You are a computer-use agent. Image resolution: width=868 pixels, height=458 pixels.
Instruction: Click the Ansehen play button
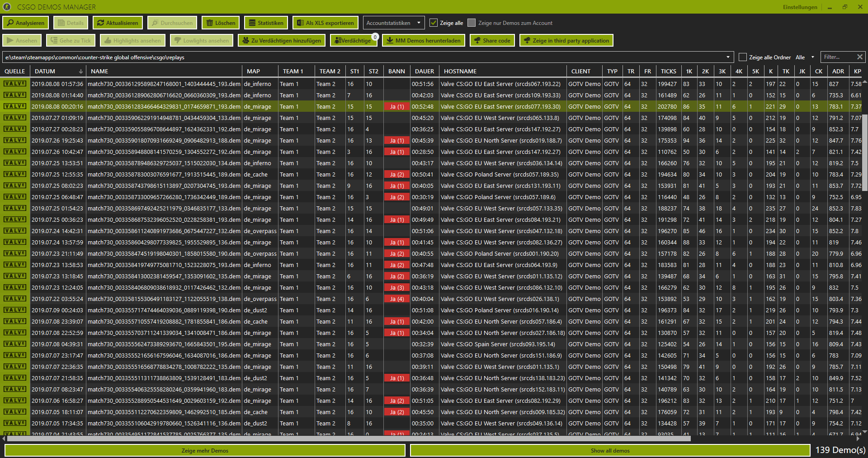point(22,40)
